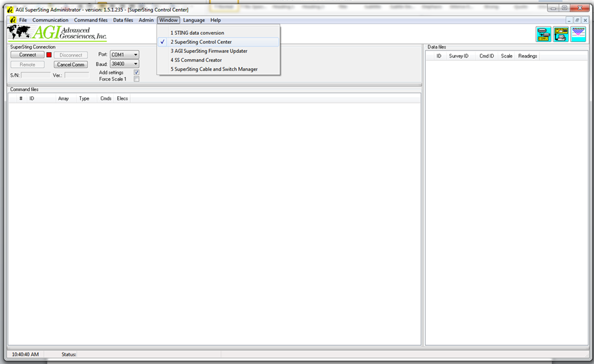
Task: Select 2 SuperSting Control Center
Action: pyautogui.click(x=219, y=42)
